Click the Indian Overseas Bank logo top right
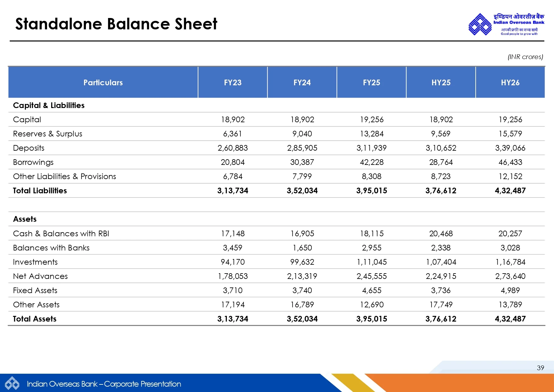This screenshot has height=392, width=554. click(x=506, y=24)
